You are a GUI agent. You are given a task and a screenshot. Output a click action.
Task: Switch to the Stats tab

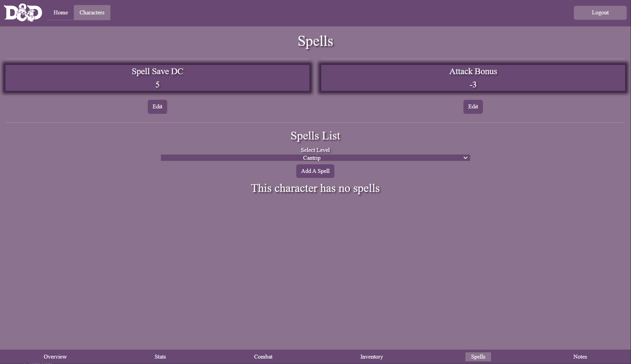160,357
